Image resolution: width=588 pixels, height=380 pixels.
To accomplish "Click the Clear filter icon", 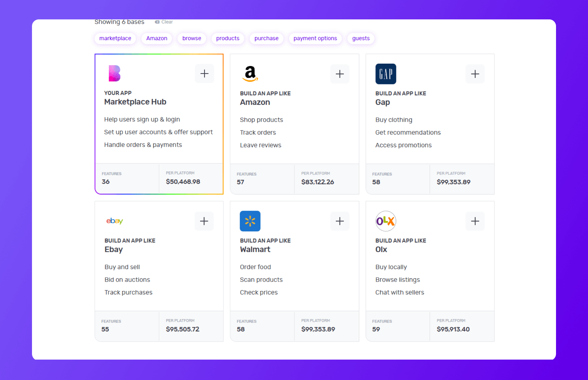I will pos(157,22).
